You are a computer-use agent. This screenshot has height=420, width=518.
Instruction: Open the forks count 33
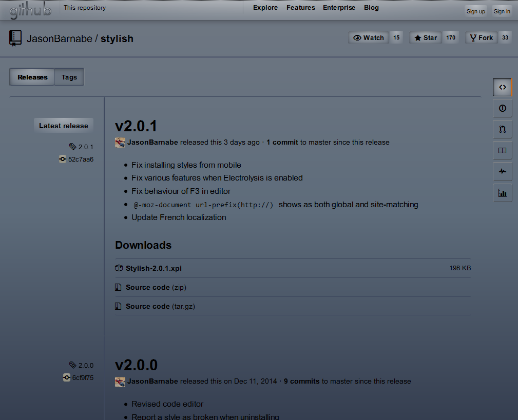(505, 37)
